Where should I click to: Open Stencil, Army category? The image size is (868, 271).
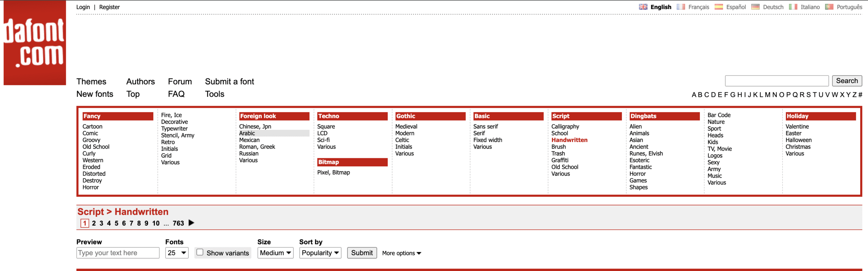pos(178,135)
